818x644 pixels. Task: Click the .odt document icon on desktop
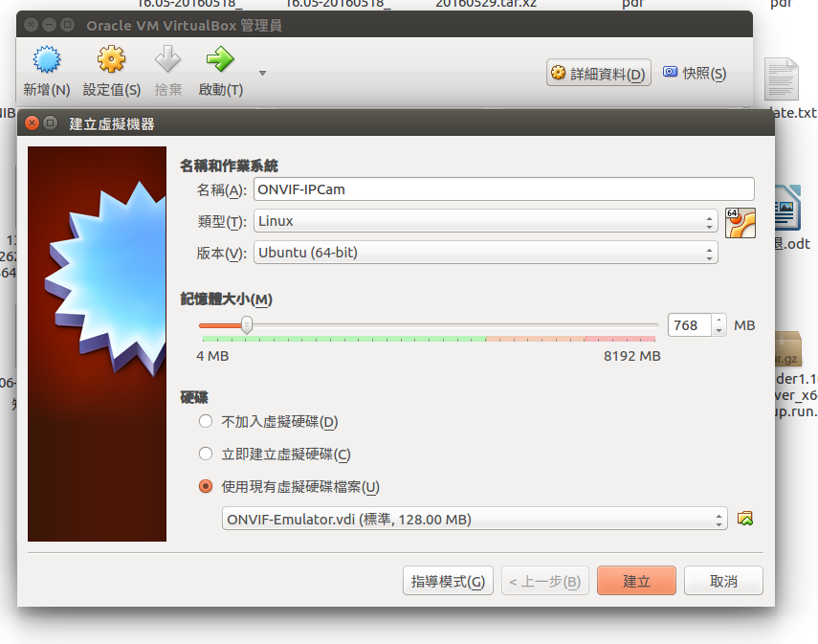787,208
